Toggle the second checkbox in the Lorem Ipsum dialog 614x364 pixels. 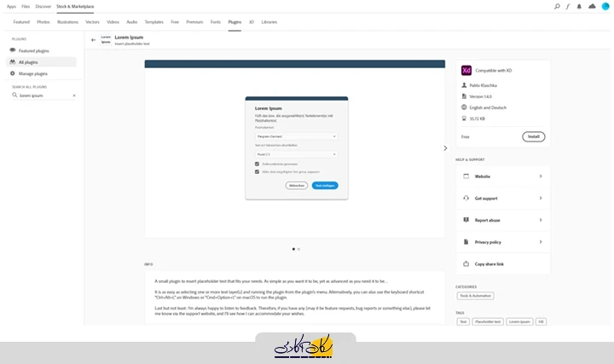pyautogui.click(x=258, y=171)
